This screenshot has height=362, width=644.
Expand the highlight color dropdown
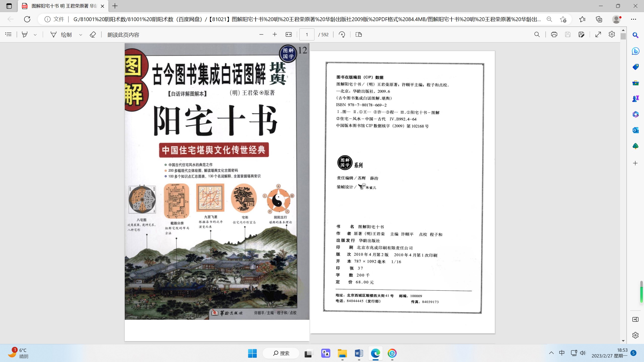pos(35,35)
